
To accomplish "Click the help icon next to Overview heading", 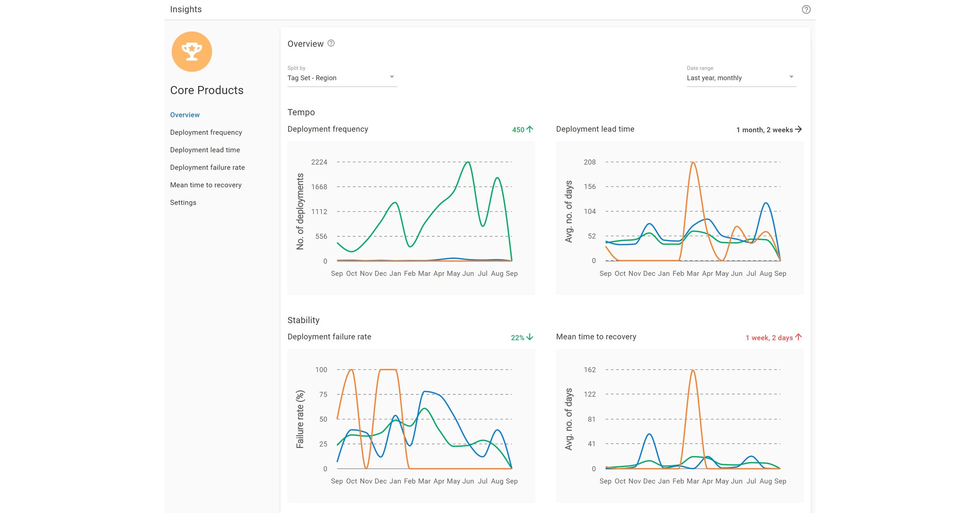I will pyautogui.click(x=331, y=43).
